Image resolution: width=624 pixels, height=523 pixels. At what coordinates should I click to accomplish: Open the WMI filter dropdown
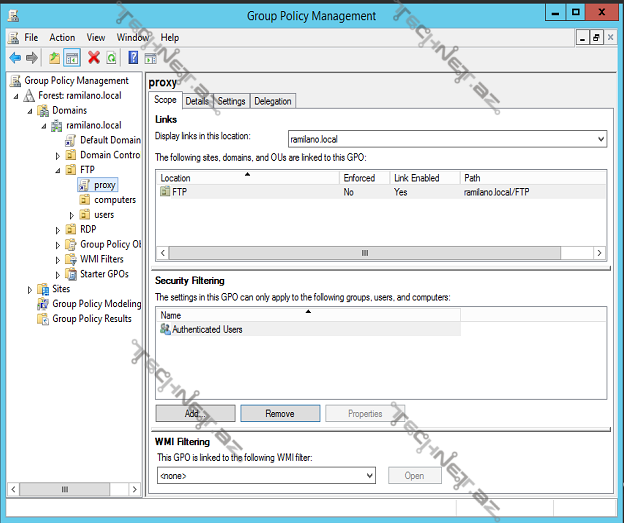click(369, 476)
